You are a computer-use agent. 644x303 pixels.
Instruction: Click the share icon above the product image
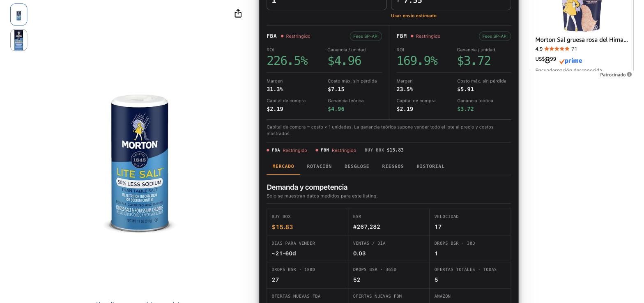[238, 14]
